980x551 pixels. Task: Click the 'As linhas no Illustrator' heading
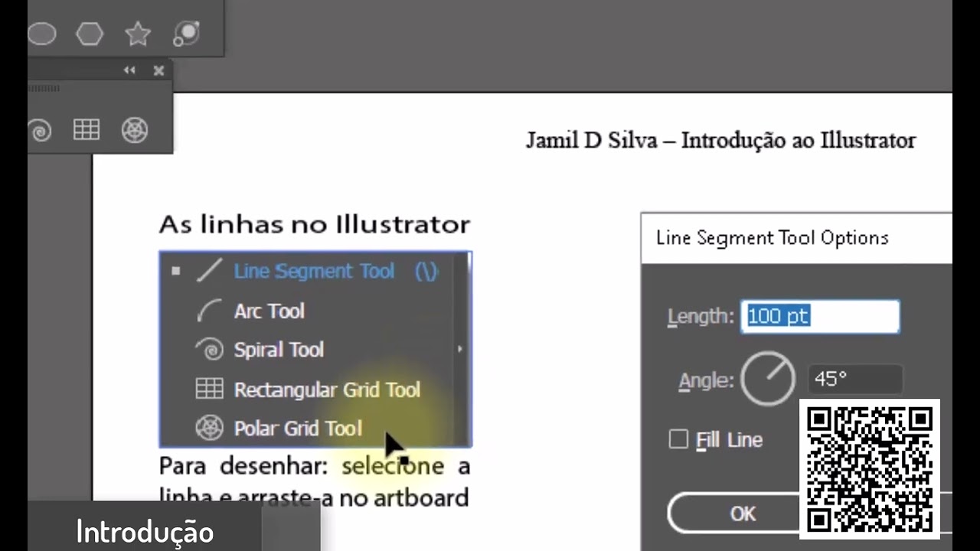coord(314,224)
